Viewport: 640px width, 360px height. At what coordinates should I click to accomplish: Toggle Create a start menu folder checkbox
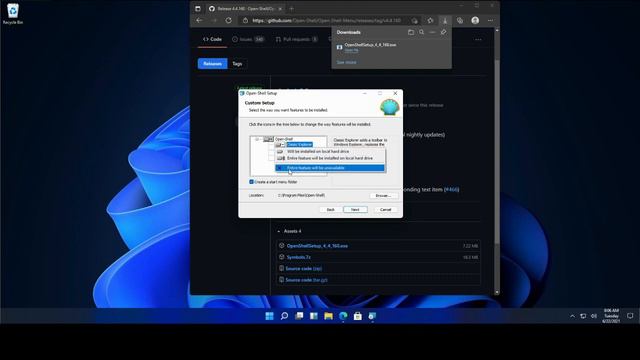[x=251, y=182]
